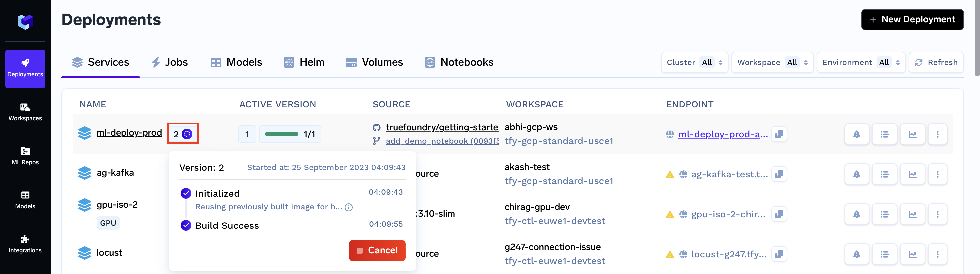Click the Build Success step in popup
This screenshot has width=980, height=274.
pos(227,226)
